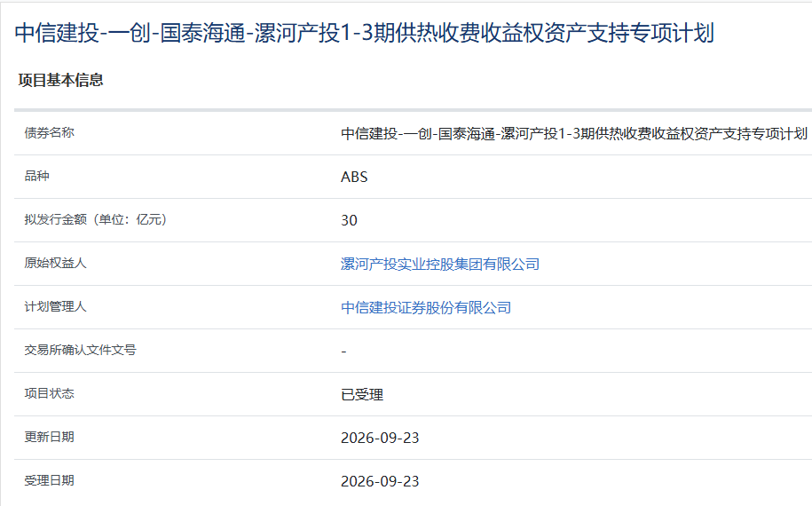The height and width of the screenshot is (506, 812).
Task: Click the 拟发行金额(单位:亿元) label
Action: pyautogui.click(x=95, y=219)
